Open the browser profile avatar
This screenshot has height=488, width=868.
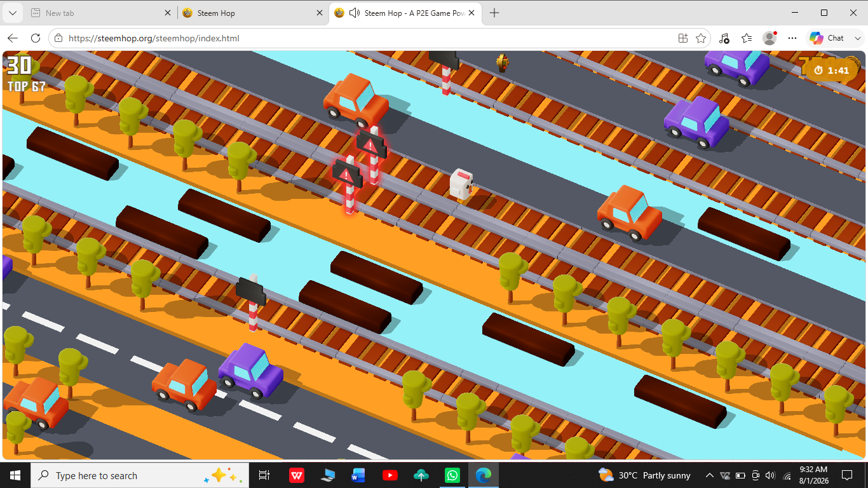770,38
